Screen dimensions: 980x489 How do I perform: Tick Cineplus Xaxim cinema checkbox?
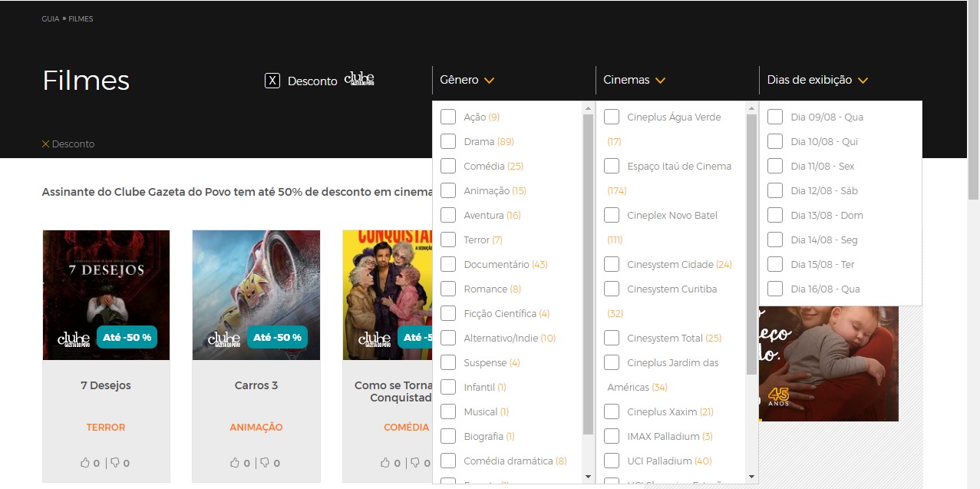pos(612,411)
